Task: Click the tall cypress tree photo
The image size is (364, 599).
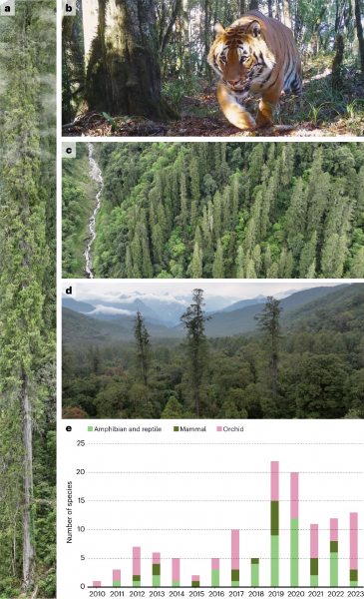Action: [28, 299]
